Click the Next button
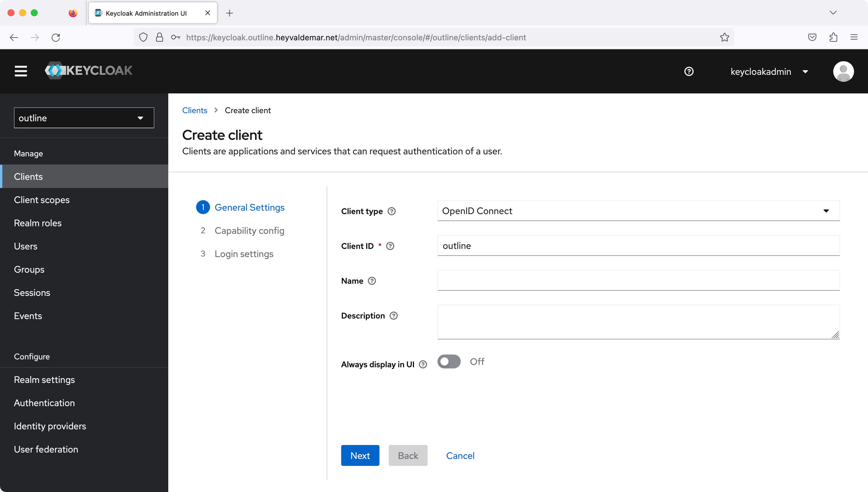Screen dimensions: 868x492 [x=359, y=456]
